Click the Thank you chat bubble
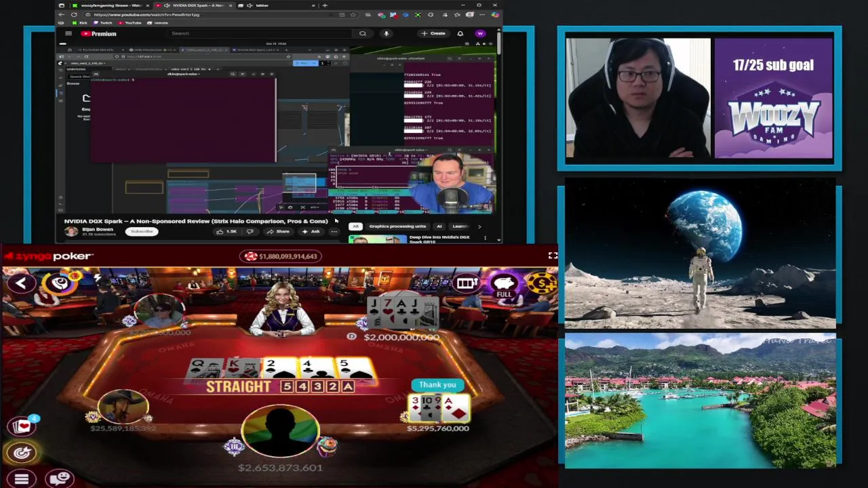The width and height of the screenshot is (868, 488). [x=437, y=385]
